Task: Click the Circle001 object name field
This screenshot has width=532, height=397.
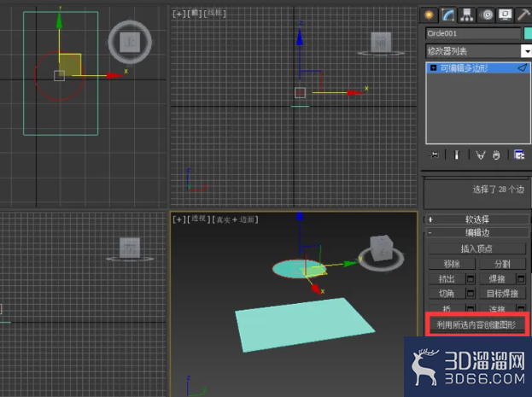Action: (472, 33)
